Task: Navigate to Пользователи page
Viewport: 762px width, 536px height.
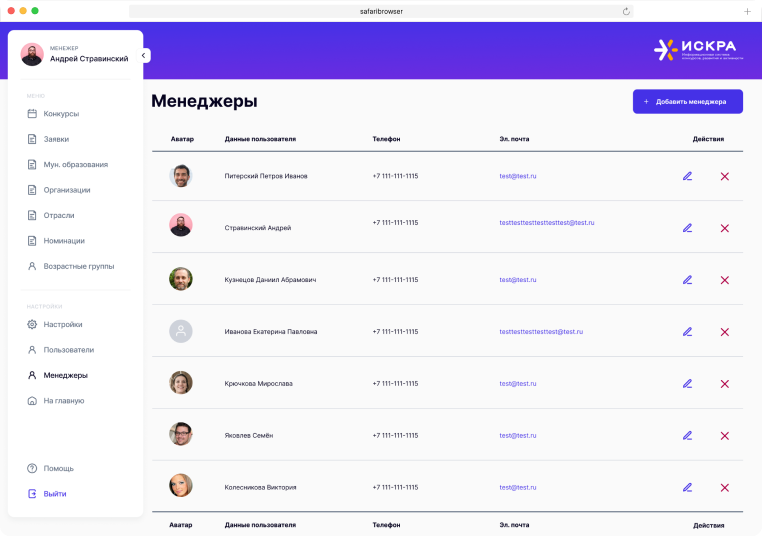Action: (x=68, y=350)
